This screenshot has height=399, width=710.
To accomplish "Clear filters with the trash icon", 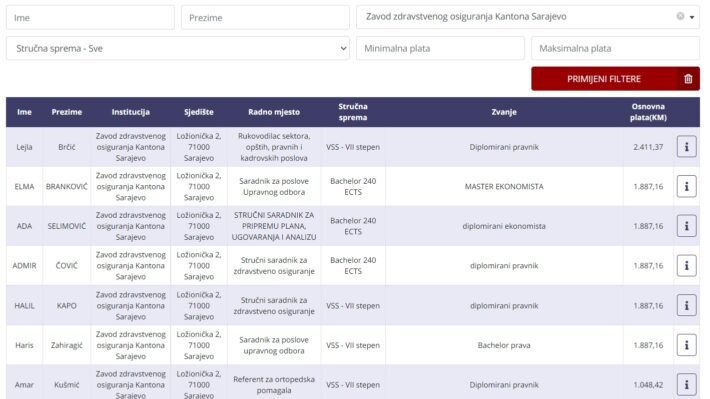I will click(x=688, y=79).
